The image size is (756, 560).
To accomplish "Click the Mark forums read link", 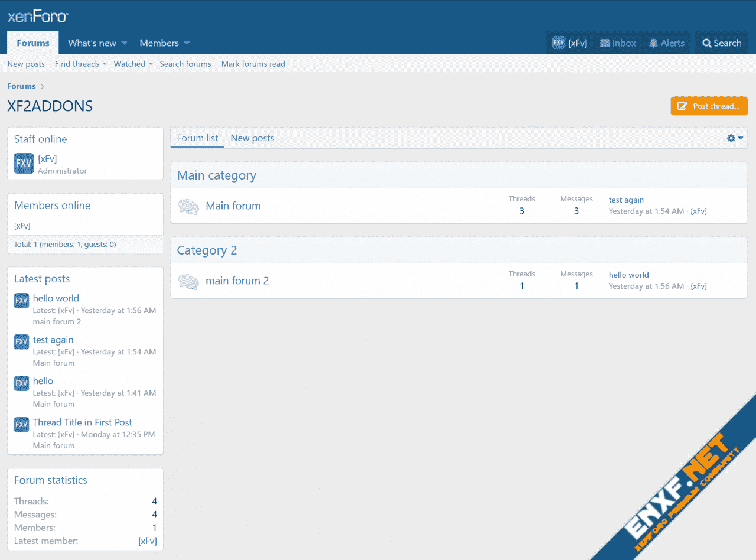I will click(x=253, y=64).
